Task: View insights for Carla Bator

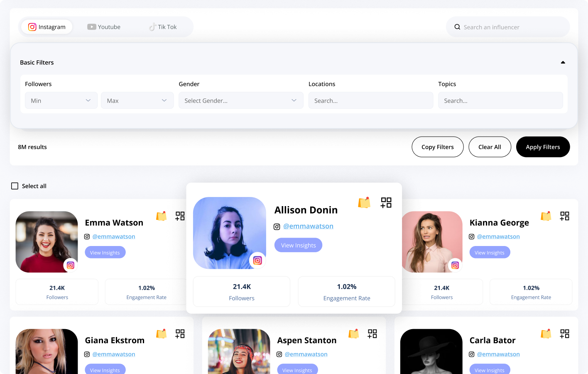Action: (x=490, y=369)
